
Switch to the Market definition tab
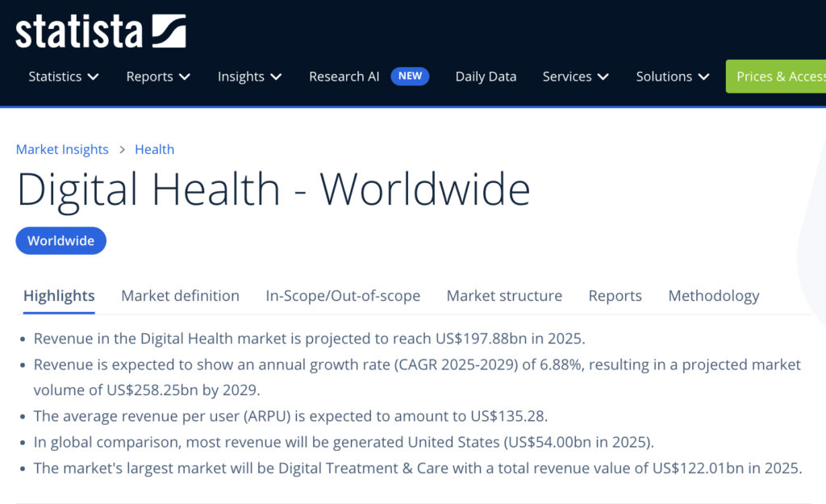point(180,296)
